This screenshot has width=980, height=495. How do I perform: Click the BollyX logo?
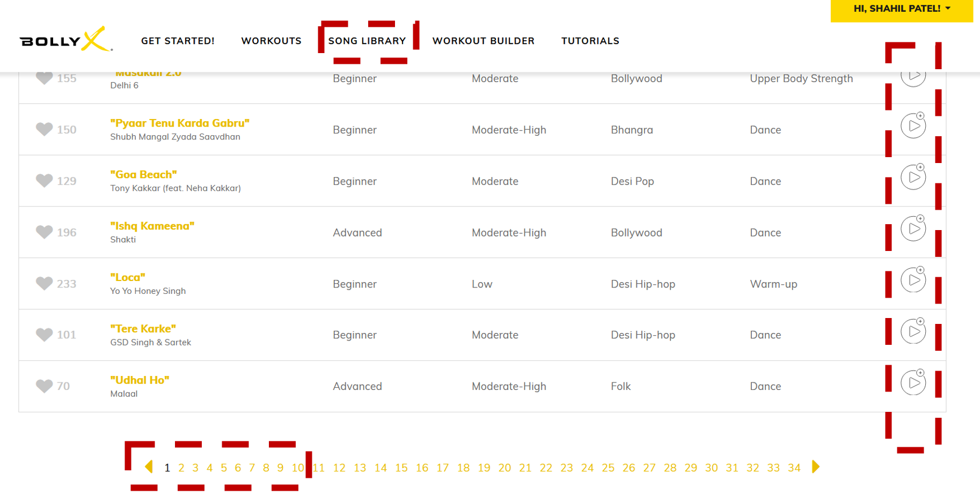[66, 40]
